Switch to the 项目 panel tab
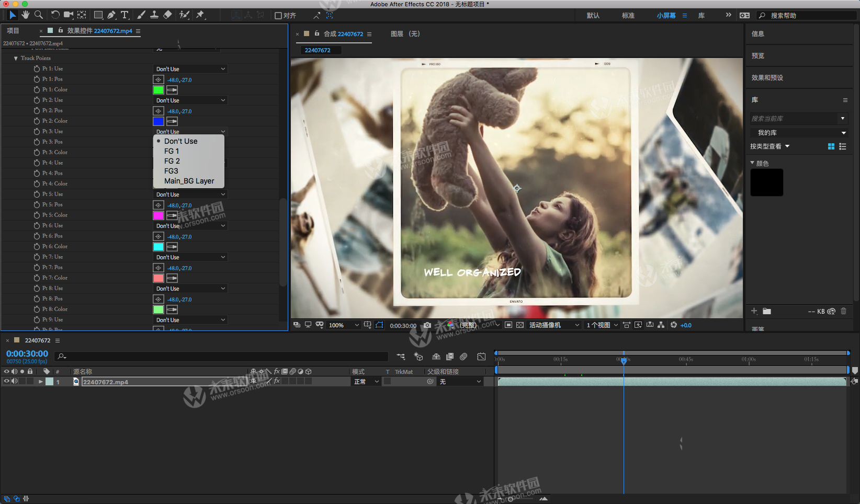The image size is (860, 504). [14, 30]
